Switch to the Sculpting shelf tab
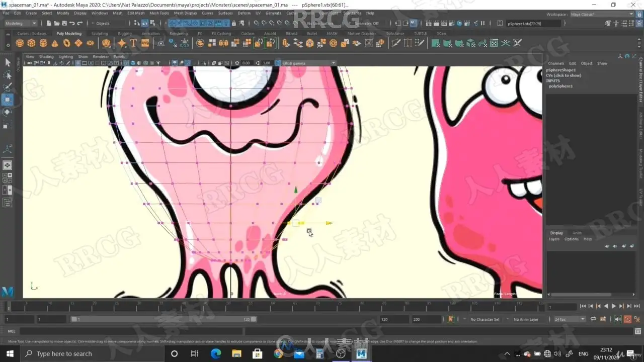Image resolution: width=644 pixels, height=362 pixels. (x=99, y=34)
